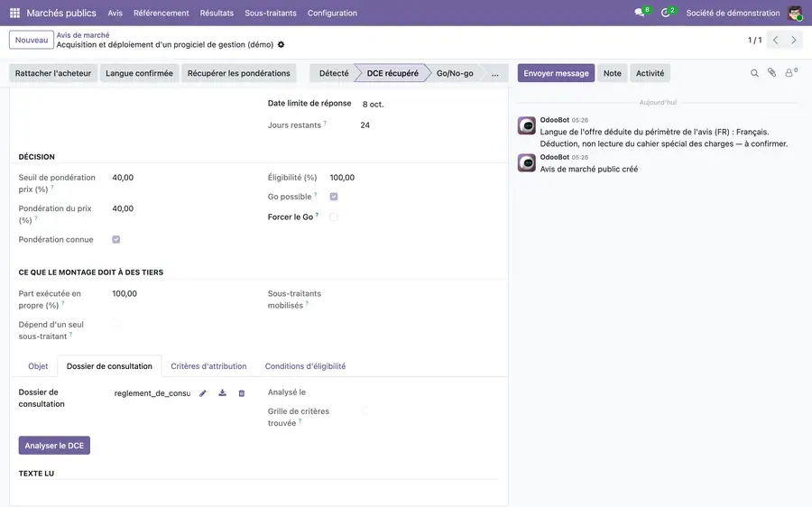Image resolution: width=812 pixels, height=507 pixels.
Task: Search messages in the chatter
Action: tap(754, 73)
